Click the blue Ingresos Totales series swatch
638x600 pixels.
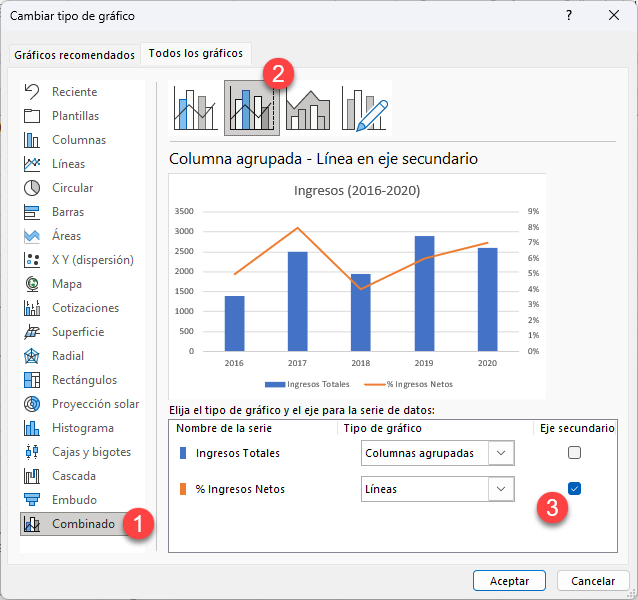coord(183,453)
